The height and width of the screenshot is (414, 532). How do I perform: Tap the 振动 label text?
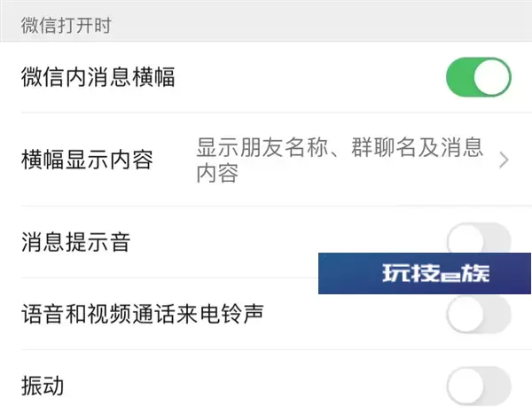pyautogui.click(x=43, y=386)
